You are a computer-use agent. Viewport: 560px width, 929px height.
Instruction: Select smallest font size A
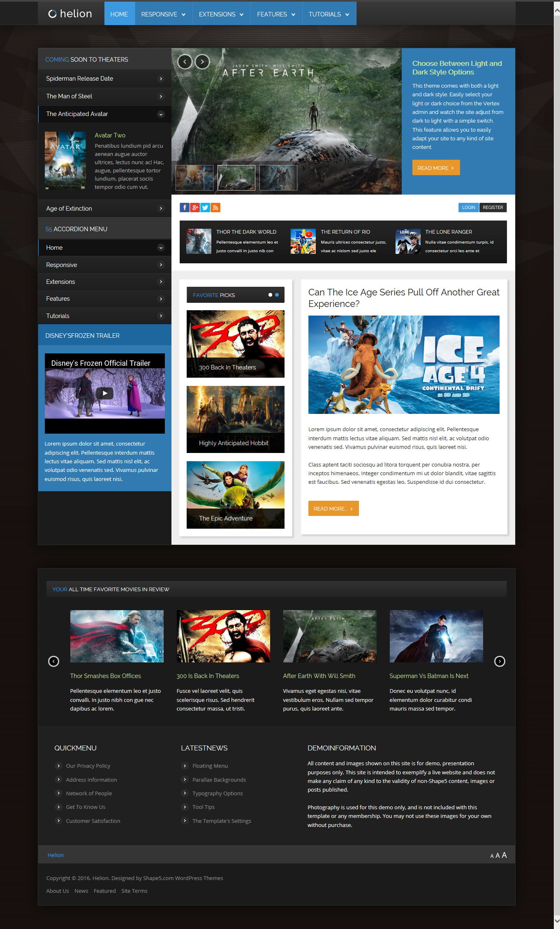pyautogui.click(x=492, y=856)
